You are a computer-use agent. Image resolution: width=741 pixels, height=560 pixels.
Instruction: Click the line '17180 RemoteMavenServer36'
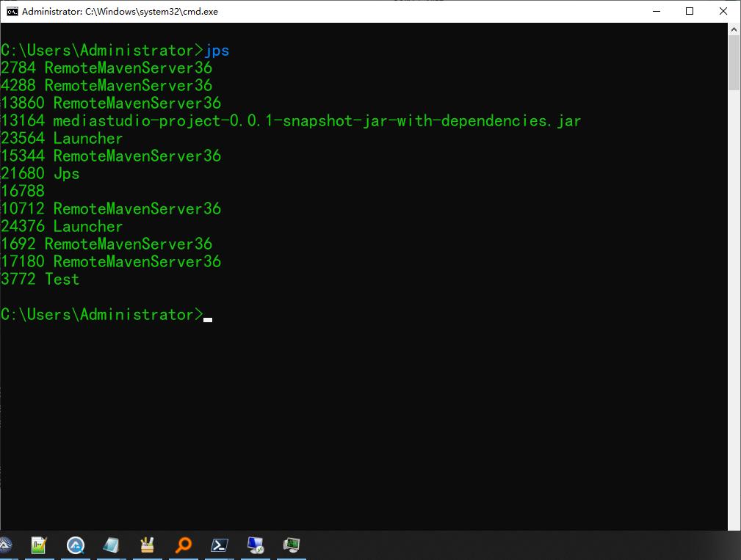point(111,261)
